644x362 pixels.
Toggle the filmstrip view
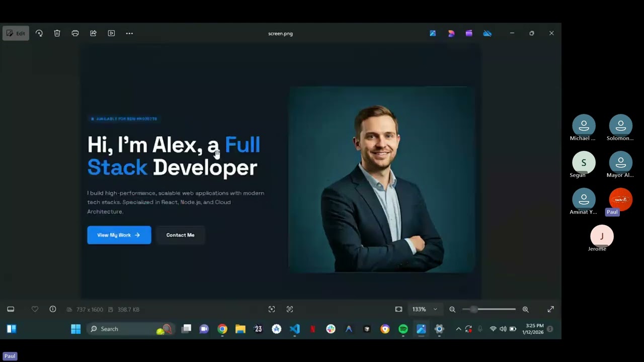click(x=11, y=309)
